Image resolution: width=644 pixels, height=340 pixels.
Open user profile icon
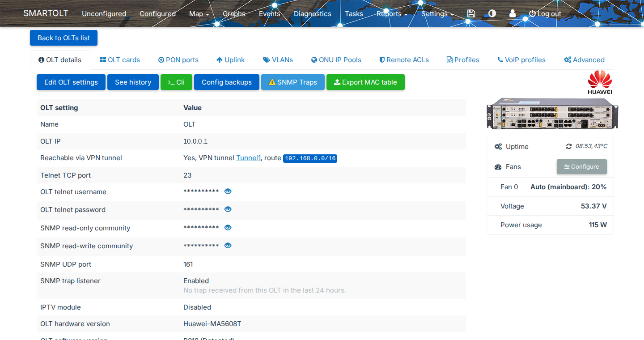pos(513,13)
